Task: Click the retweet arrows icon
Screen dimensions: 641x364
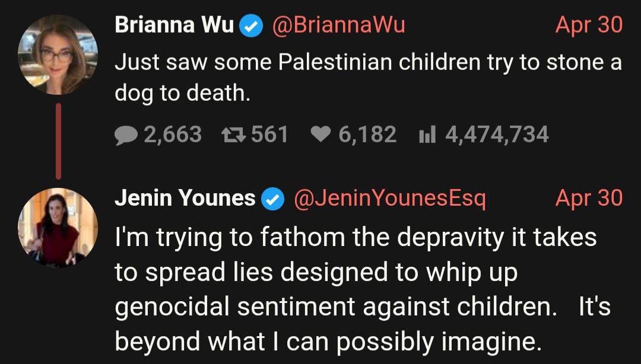Action: [233, 135]
